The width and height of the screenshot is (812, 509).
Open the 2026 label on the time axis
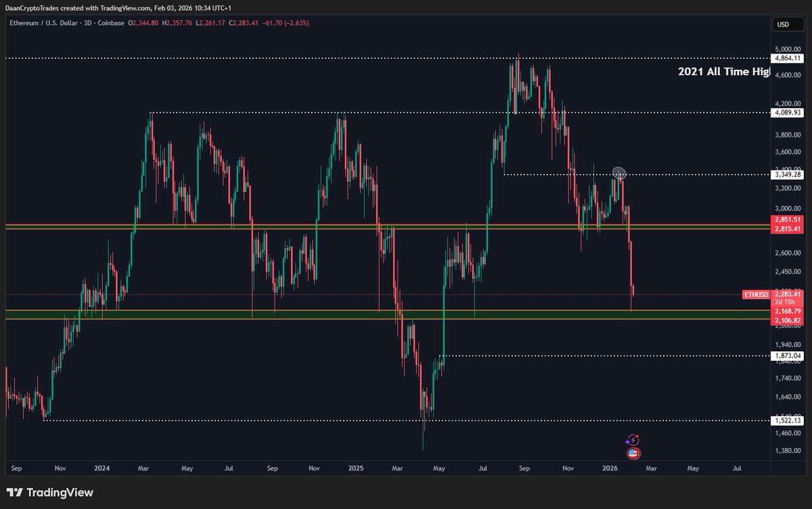coord(610,468)
